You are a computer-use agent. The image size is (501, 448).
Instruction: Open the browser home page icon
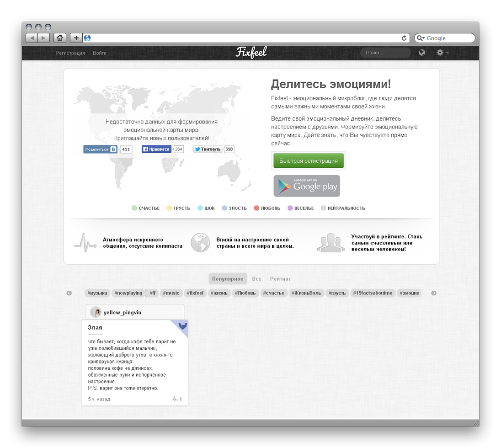pyautogui.click(x=60, y=38)
